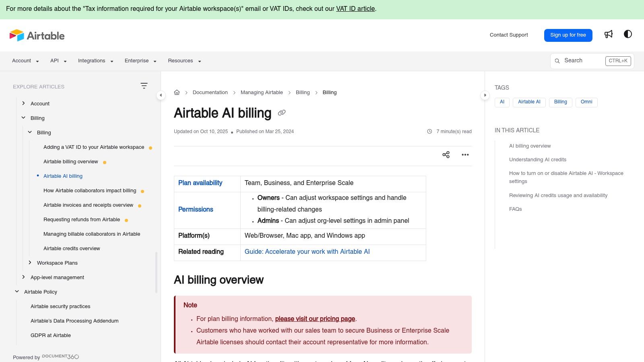Expand the Account tree item

tap(23, 103)
